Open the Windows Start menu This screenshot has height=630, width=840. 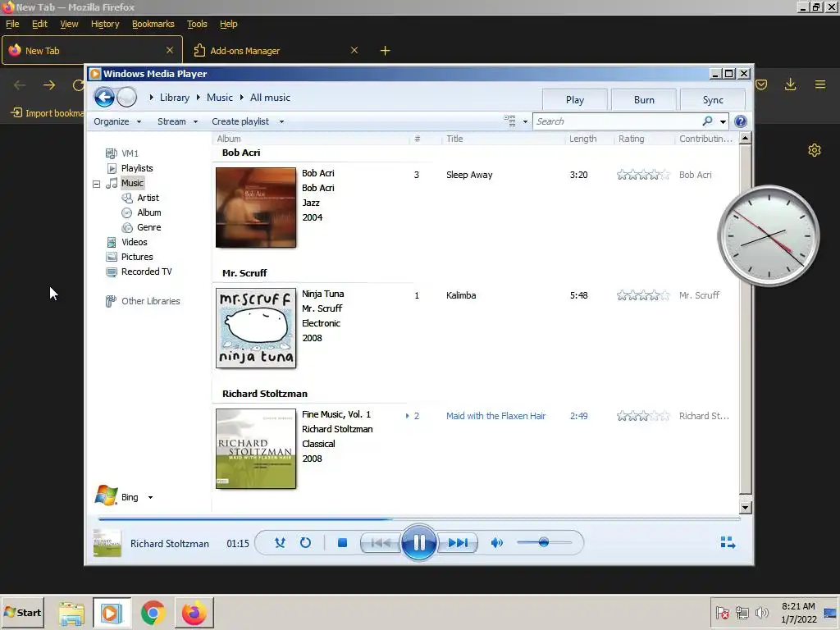pos(22,612)
